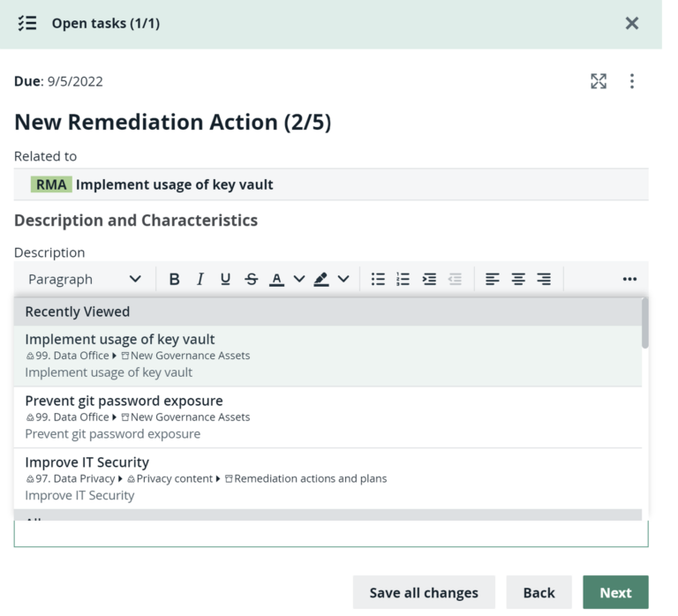Insert a numbered list

coord(403,279)
